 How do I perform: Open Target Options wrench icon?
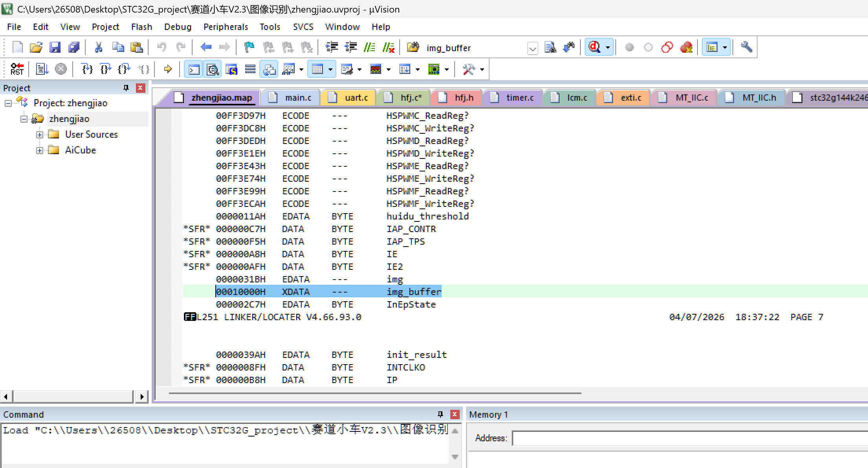click(746, 48)
